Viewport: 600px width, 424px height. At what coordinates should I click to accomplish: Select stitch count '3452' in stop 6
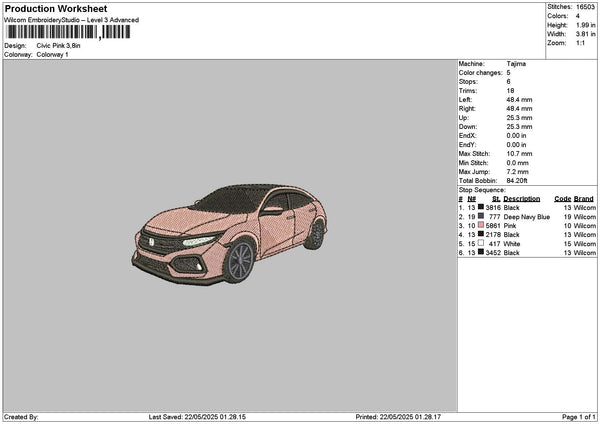[x=493, y=253]
